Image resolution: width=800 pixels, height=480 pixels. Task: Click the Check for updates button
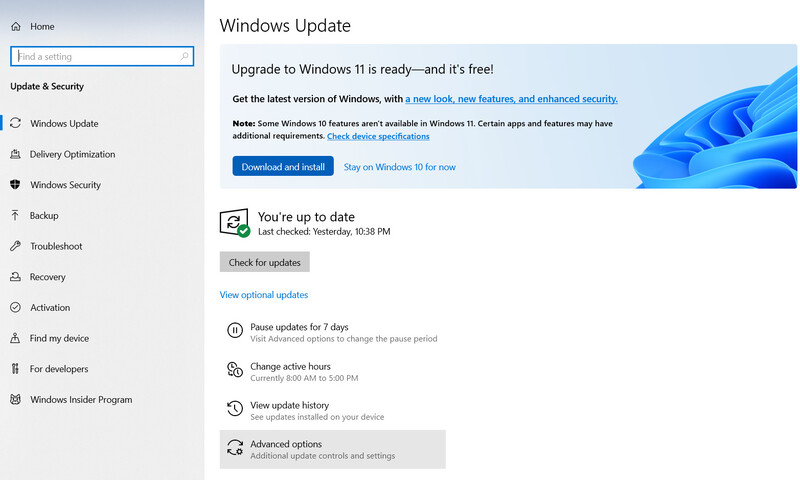(264, 262)
